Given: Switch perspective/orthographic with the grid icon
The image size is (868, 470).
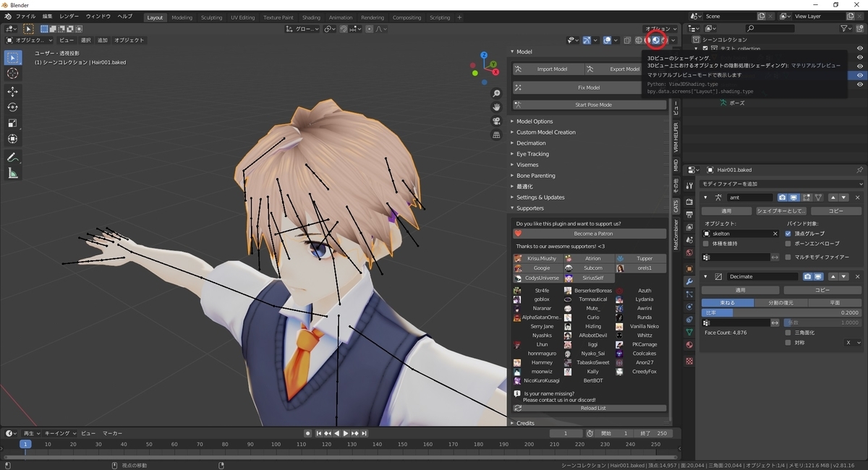Looking at the screenshot, I should pyautogui.click(x=496, y=134).
